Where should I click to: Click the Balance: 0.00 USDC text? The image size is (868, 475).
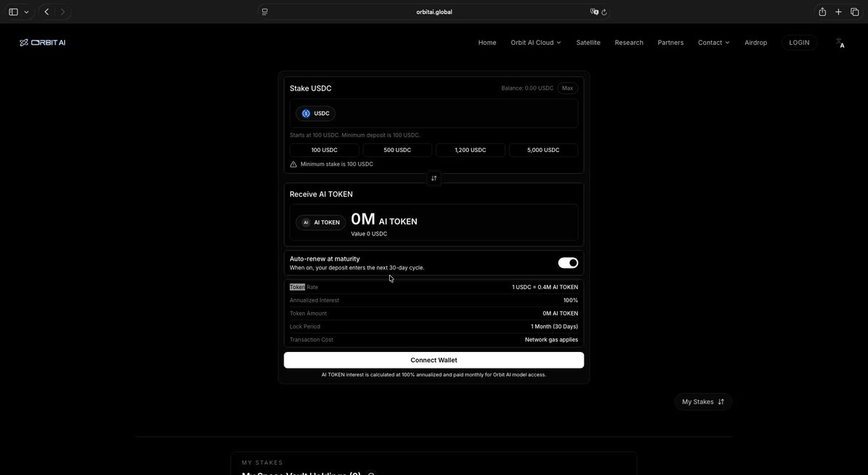[527, 88]
